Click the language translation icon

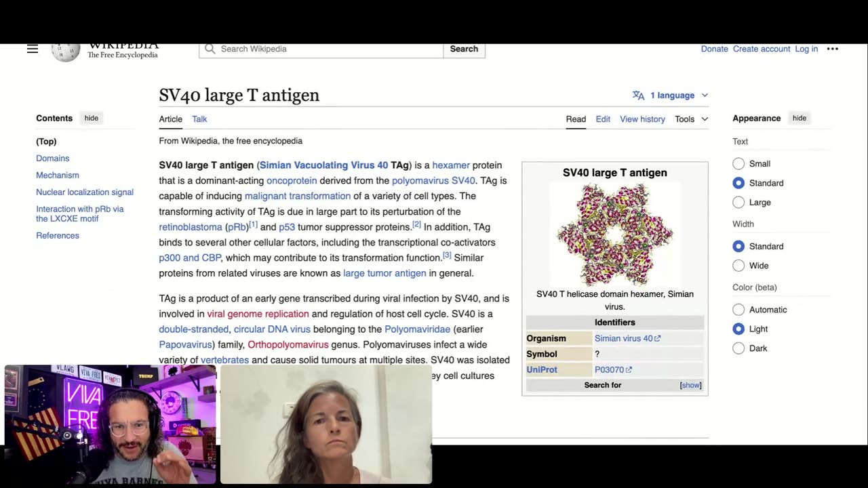(x=638, y=96)
